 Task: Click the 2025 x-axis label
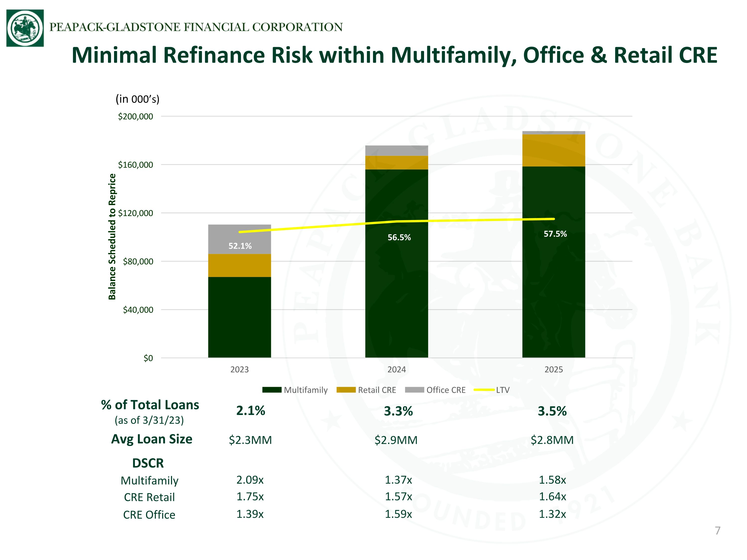[554, 369]
